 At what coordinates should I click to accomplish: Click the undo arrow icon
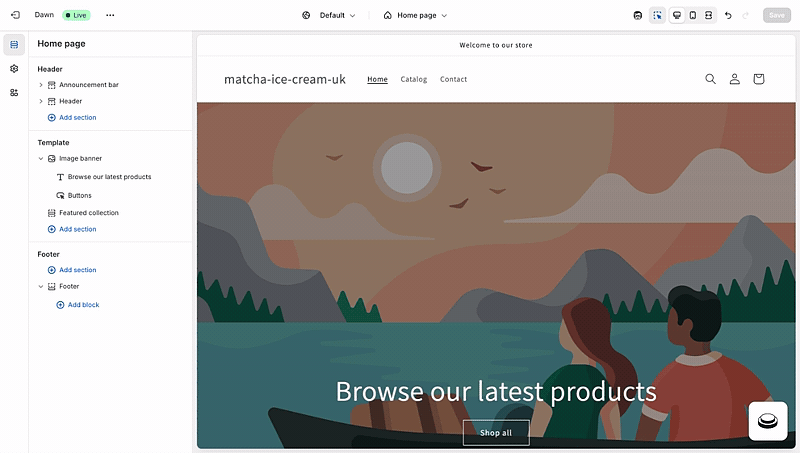coord(728,15)
